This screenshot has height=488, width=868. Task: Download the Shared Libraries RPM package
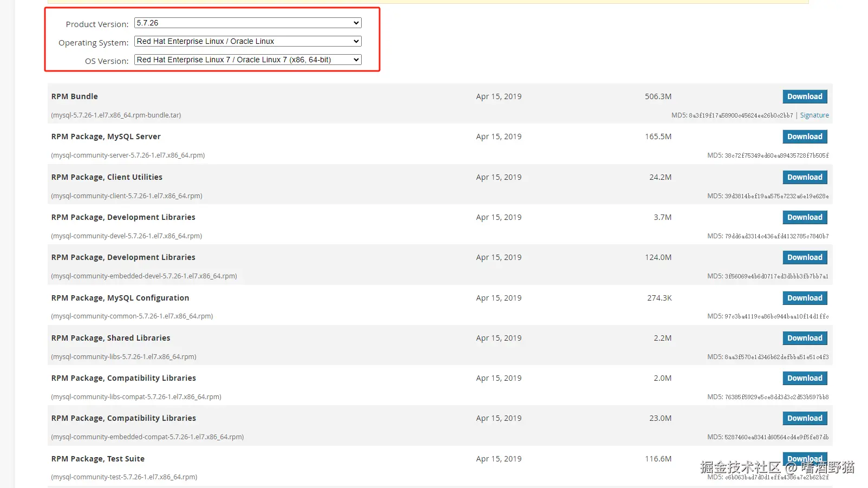coord(805,338)
